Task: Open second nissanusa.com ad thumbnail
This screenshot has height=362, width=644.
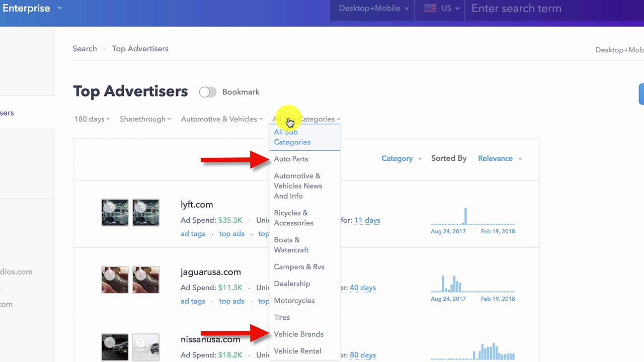Action: tap(146, 347)
